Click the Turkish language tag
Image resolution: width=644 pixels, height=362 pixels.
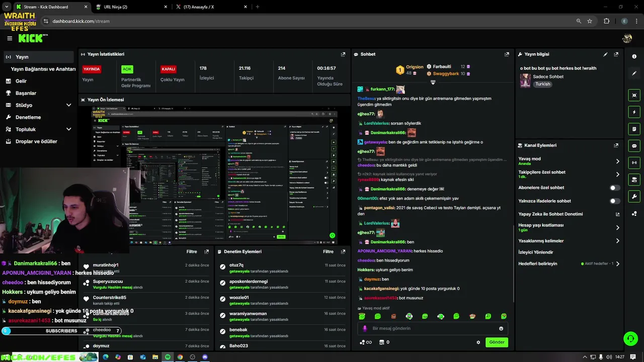tap(543, 84)
